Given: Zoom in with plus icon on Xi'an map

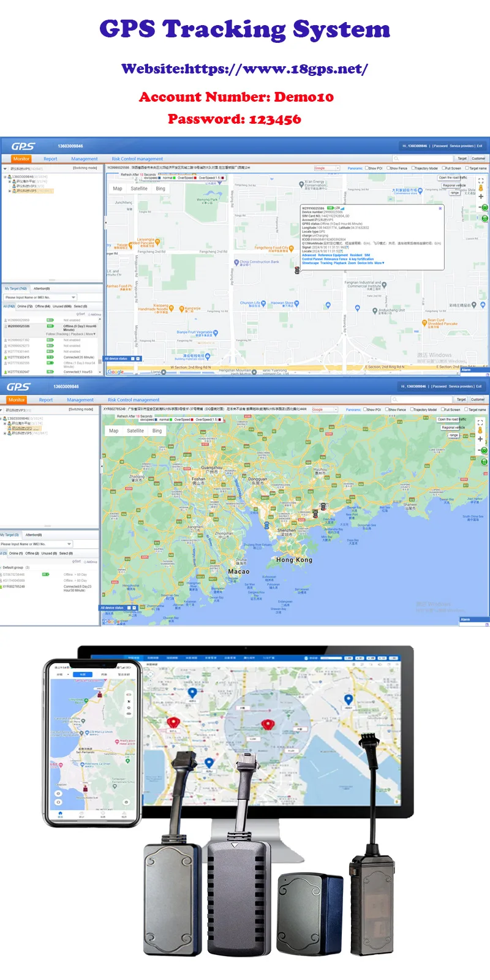Looking at the screenshot, I should [481, 197].
